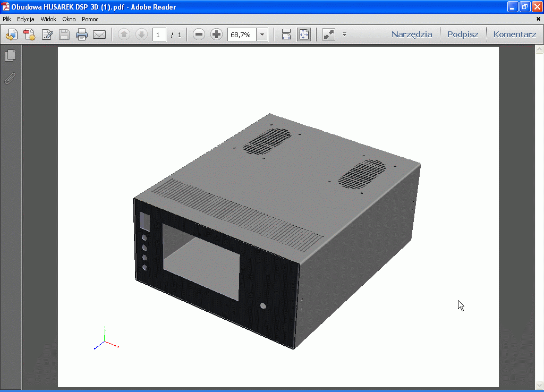This screenshot has width=544, height=392.
Task: Open the Narzędzia pane
Action: pos(412,35)
